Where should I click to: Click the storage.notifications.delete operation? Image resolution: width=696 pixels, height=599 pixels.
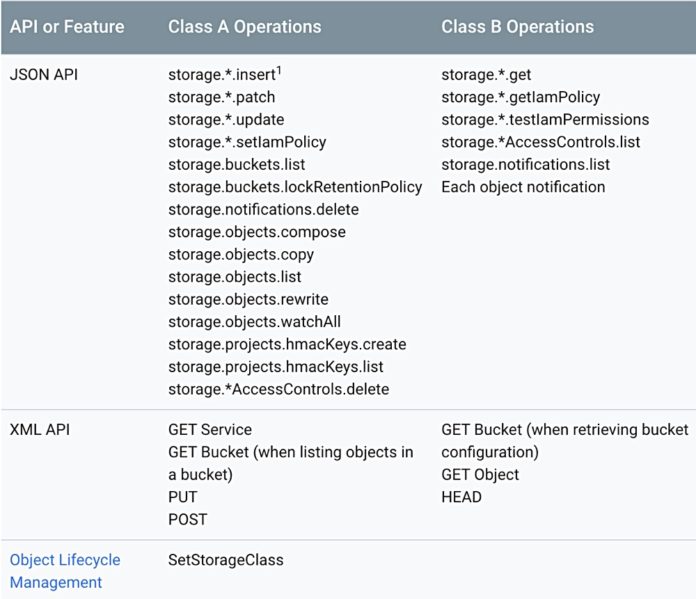(x=263, y=209)
